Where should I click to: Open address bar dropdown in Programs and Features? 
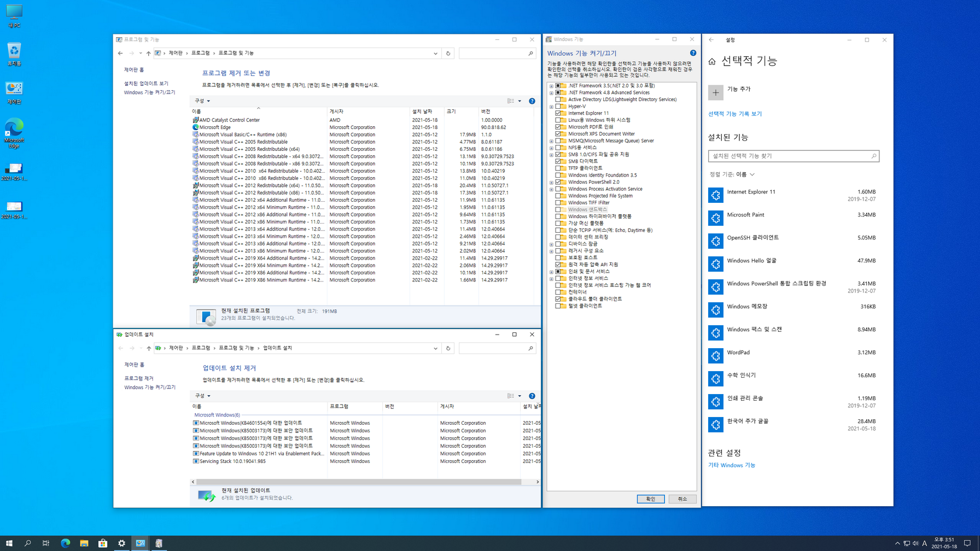[x=435, y=54]
